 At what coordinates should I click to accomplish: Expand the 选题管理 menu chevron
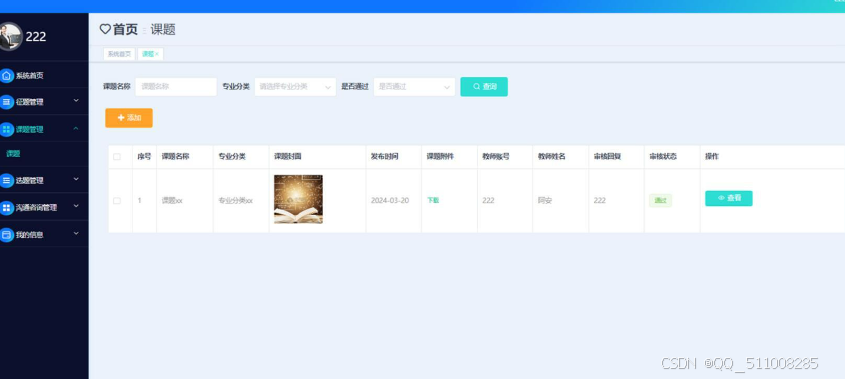[x=76, y=180]
